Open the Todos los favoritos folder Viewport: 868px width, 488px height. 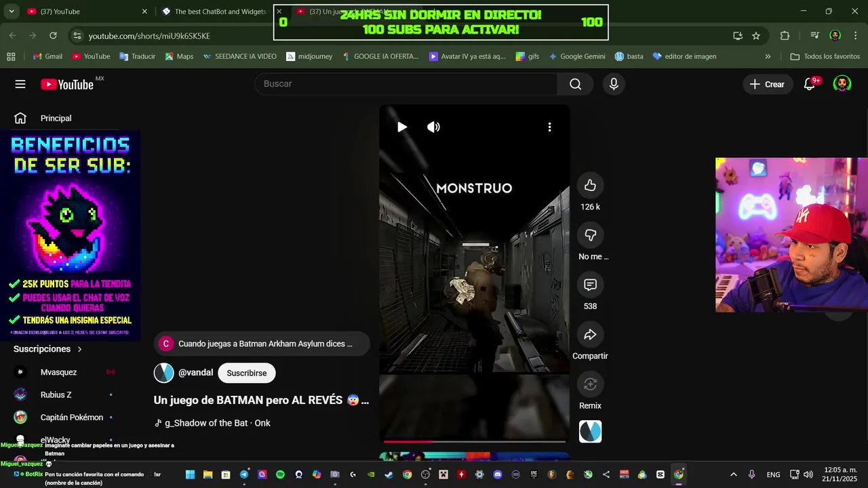tap(825, 56)
